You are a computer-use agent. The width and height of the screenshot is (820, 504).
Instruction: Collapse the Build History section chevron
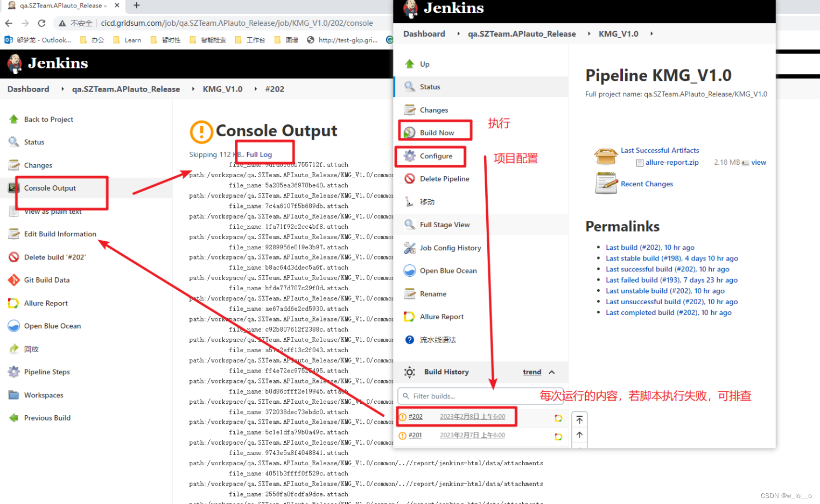(x=552, y=372)
